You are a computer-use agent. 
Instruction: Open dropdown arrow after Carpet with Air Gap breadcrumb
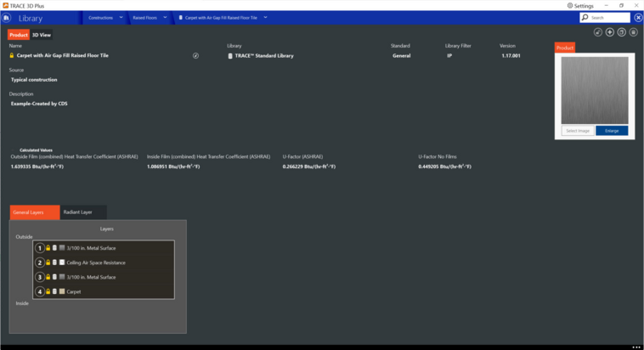(x=265, y=18)
